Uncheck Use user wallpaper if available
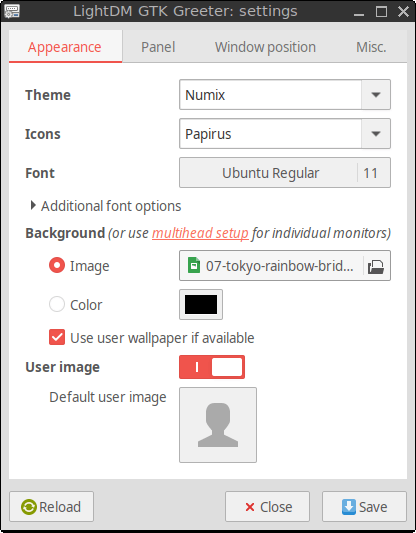 pos(57,338)
